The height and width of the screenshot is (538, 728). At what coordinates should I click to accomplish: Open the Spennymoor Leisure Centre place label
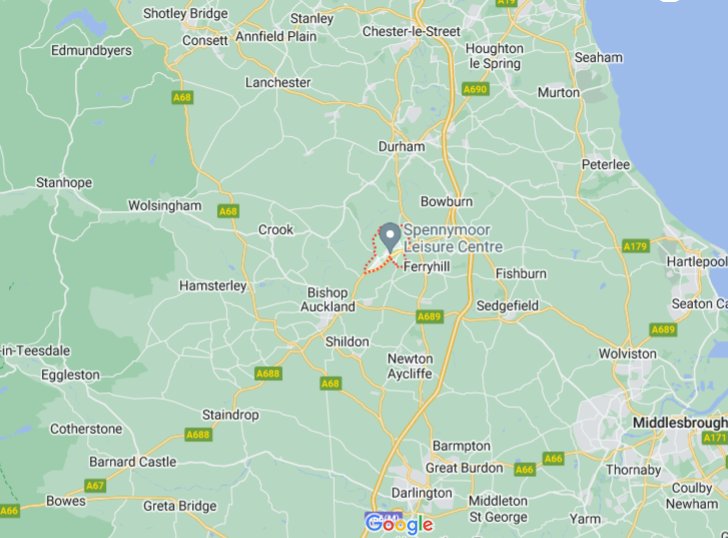click(453, 238)
